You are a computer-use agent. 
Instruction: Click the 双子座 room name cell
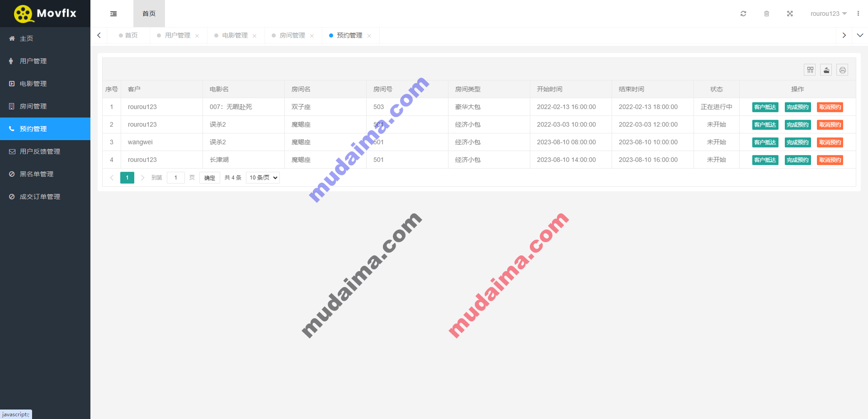coord(325,107)
